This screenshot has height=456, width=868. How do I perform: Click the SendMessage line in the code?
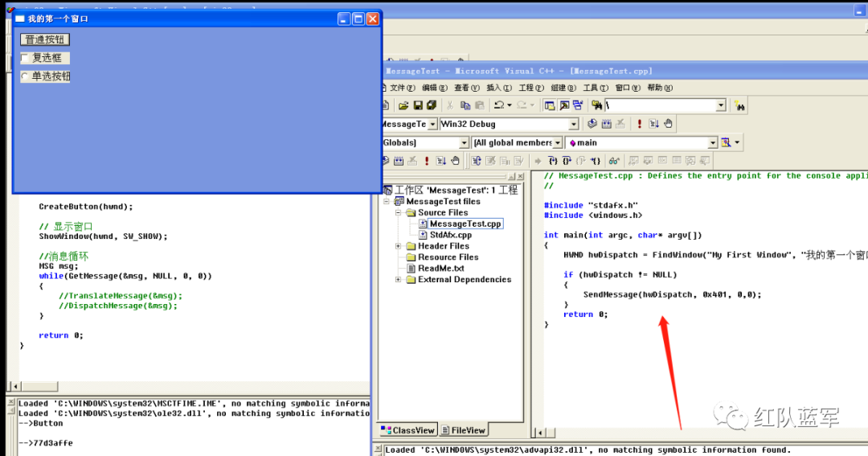click(x=672, y=295)
